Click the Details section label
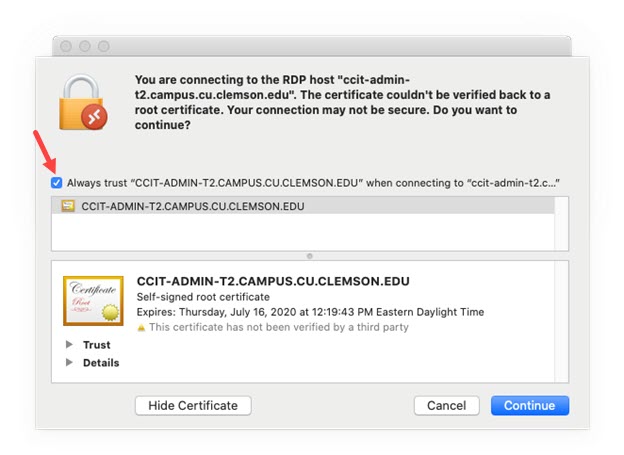This screenshot has height=455, width=624. (x=101, y=363)
